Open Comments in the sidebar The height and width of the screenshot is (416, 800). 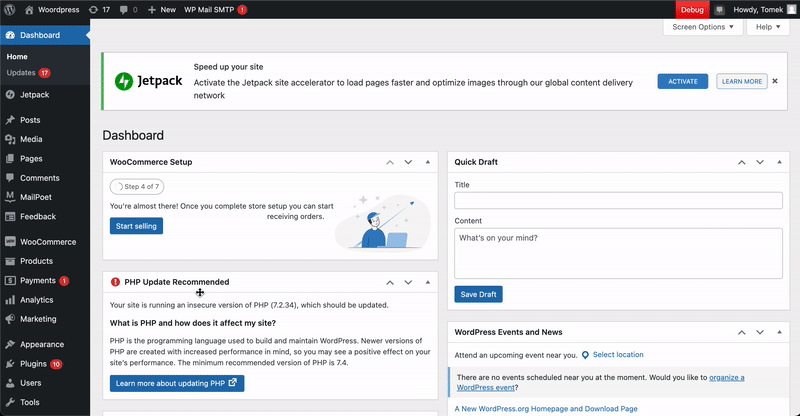(45, 178)
